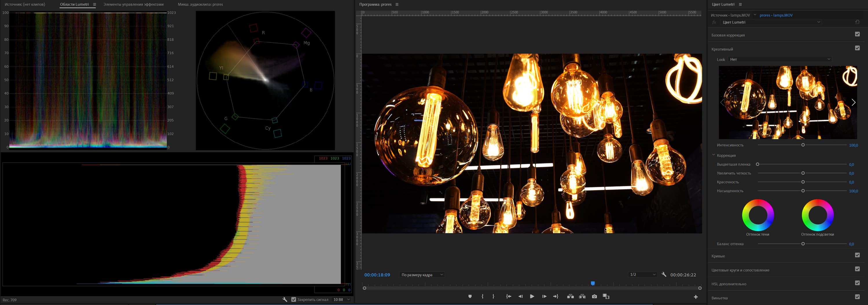
Task: Click the Add Marker icon in Program monitor
Action: pyautogui.click(x=470, y=297)
